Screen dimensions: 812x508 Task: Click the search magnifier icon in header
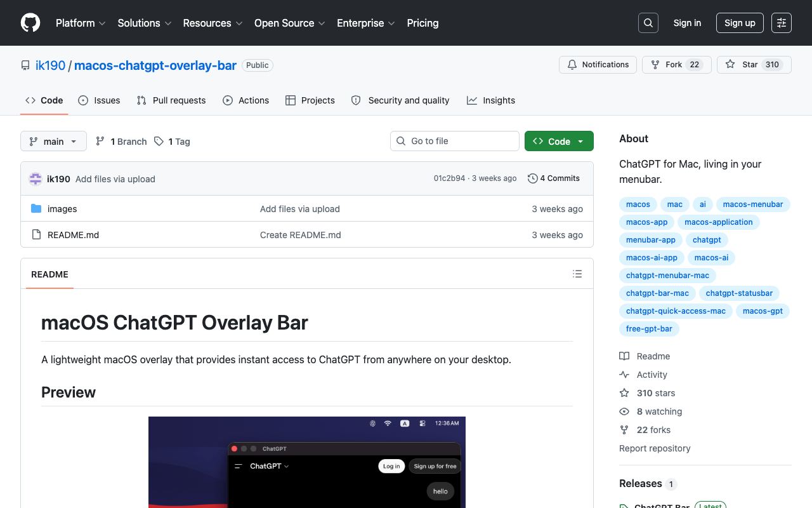click(x=648, y=23)
